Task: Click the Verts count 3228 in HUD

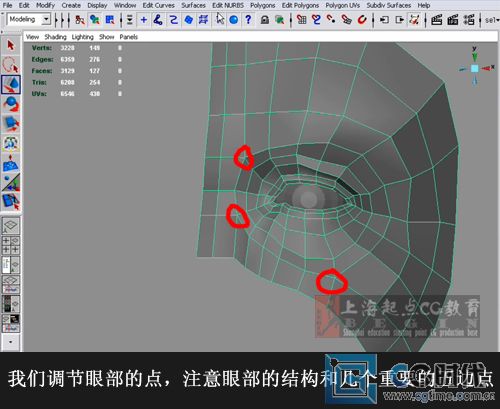Action: [x=67, y=48]
